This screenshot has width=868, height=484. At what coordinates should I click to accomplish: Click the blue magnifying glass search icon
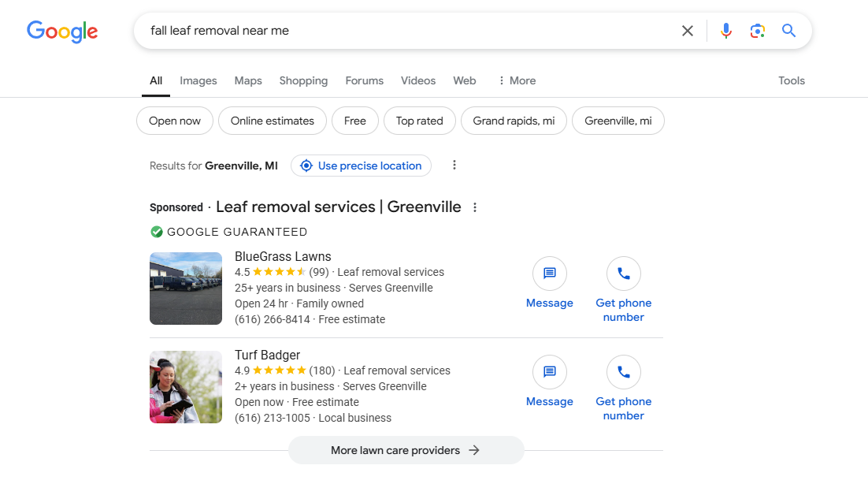[x=788, y=31]
